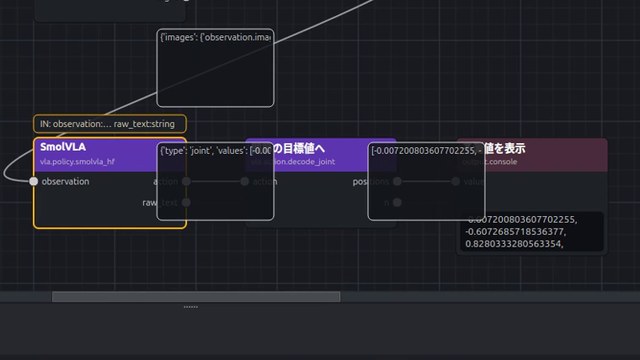Click the {'images': {'observation preview box

(215, 68)
